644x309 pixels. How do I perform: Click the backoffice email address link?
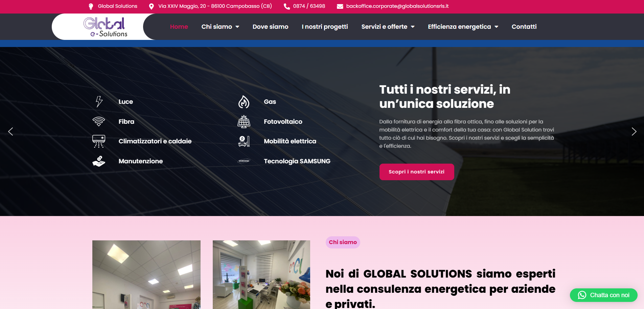click(397, 6)
